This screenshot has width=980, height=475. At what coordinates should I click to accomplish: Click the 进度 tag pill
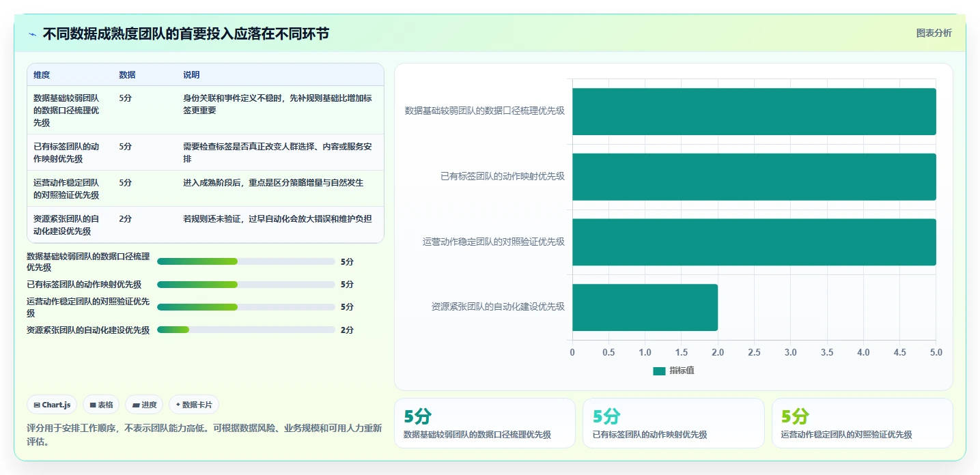point(144,405)
